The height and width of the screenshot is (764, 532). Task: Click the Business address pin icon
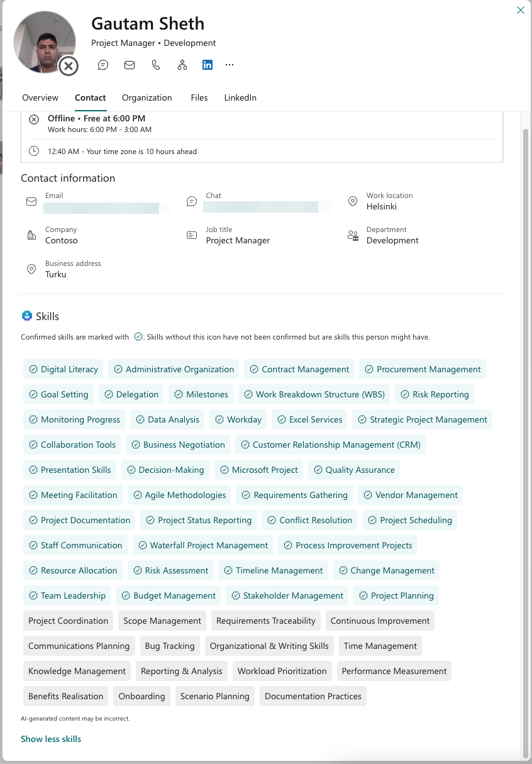tap(31, 269)
